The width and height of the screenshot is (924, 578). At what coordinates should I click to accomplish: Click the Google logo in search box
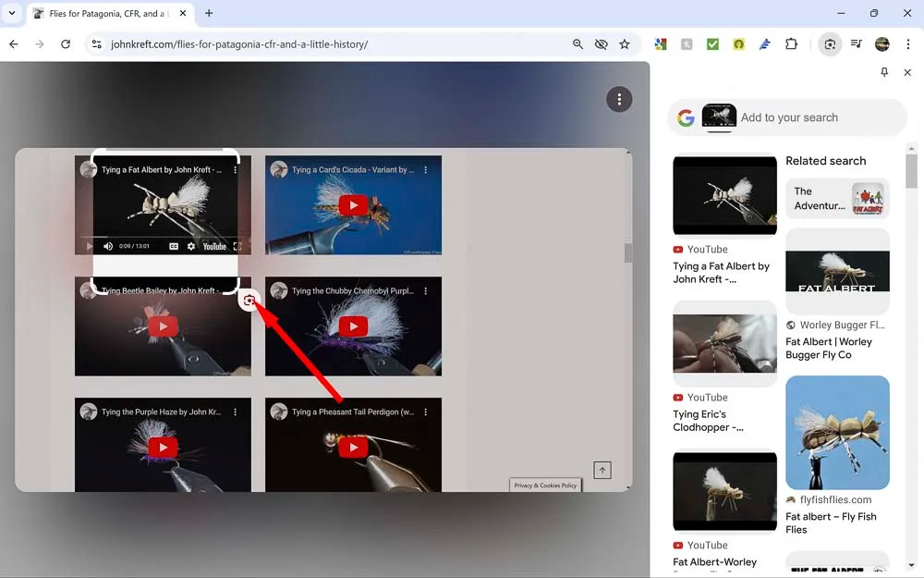(x=686, y=117)
